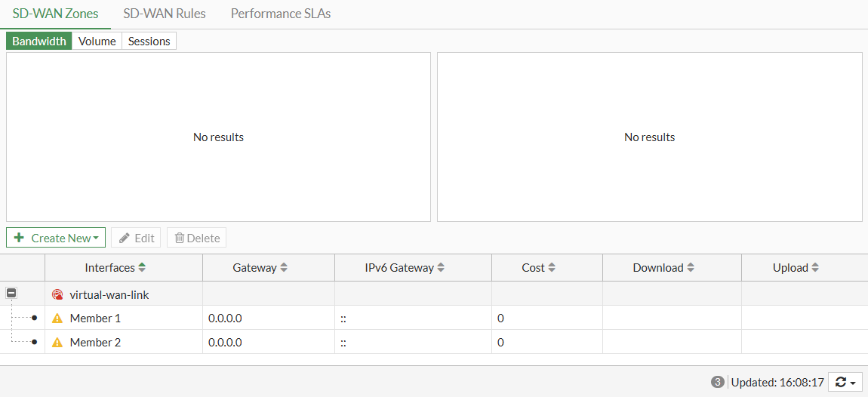Open the Create New dropdown
868x397 pixels.
pyautogui.click(x=56, y=238)
